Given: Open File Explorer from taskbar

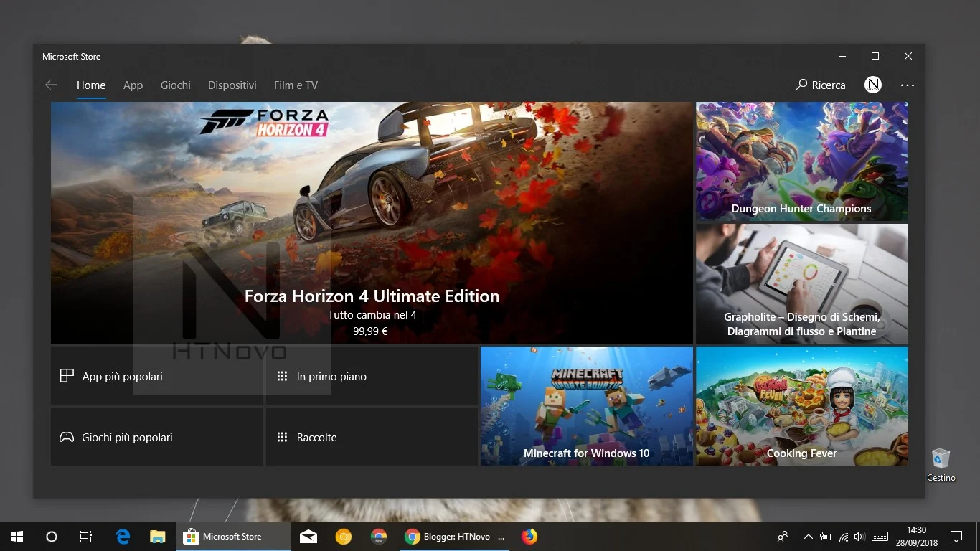Looking at the screenshot, I should point(157,537).
